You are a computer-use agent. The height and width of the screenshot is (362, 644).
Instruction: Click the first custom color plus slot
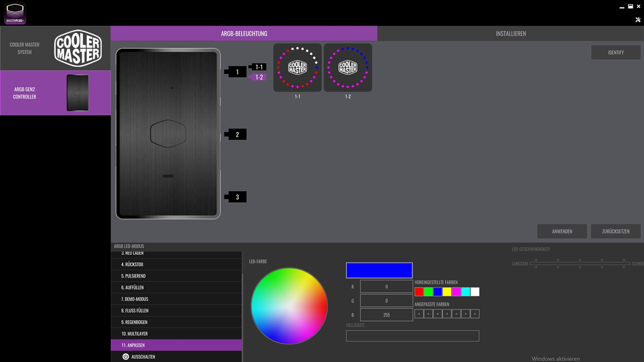click(419, 314)
